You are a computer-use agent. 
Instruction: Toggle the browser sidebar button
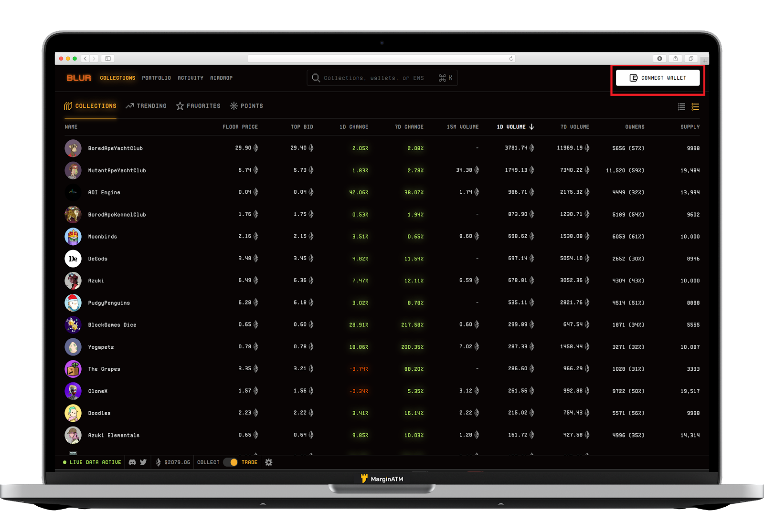[x=108, y=59]
